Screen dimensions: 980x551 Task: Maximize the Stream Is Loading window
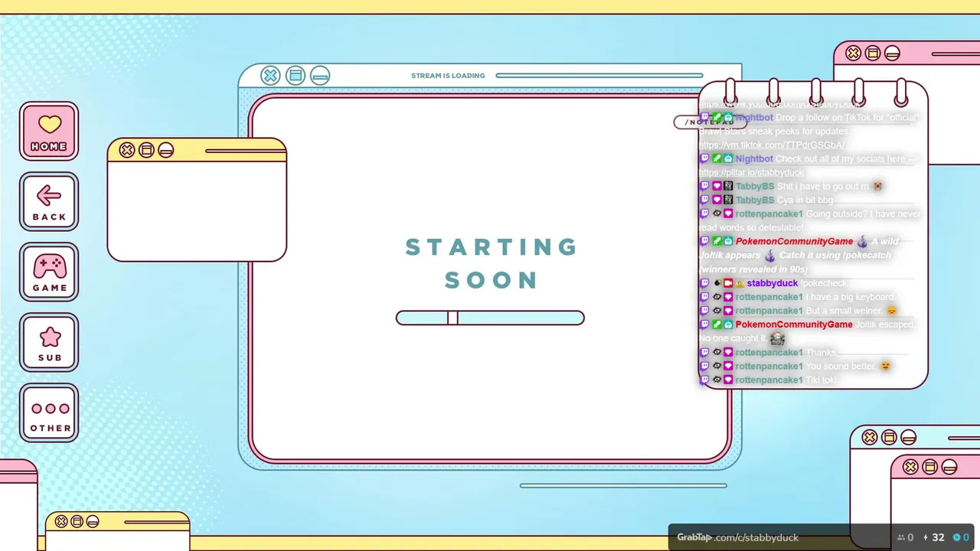296,75
